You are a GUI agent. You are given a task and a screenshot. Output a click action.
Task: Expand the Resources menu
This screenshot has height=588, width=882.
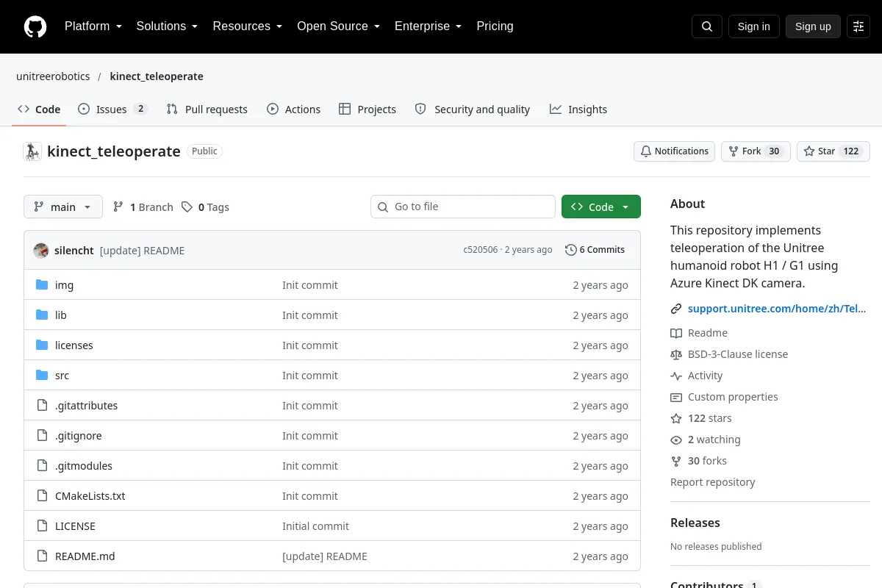pos(248,26)
